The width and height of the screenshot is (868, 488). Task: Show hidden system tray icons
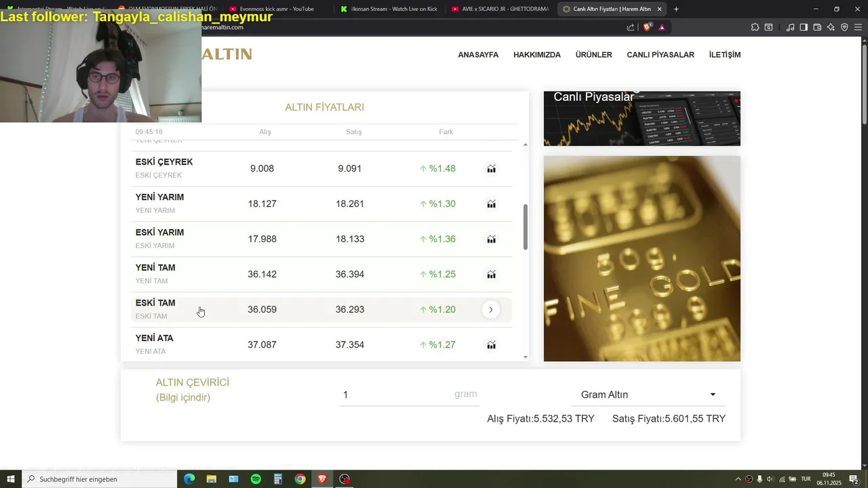[738, 479]
